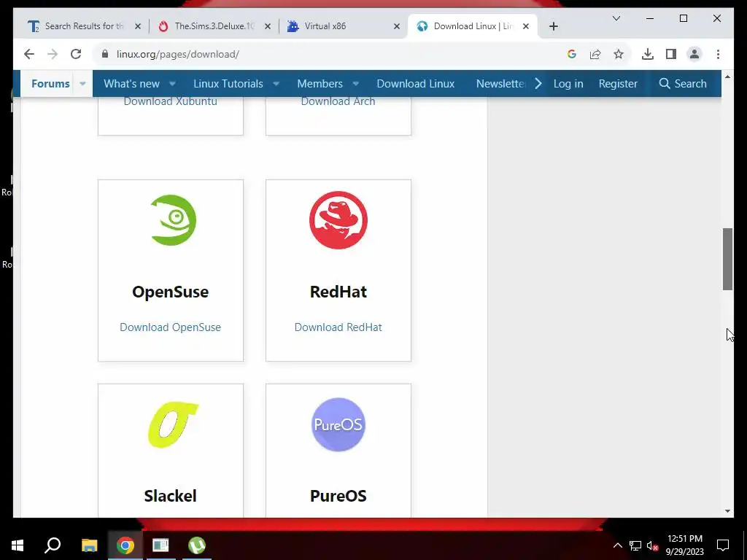Click the Log in link
Viewport: 747px width, 560px height.
click(x=568, y=83)
